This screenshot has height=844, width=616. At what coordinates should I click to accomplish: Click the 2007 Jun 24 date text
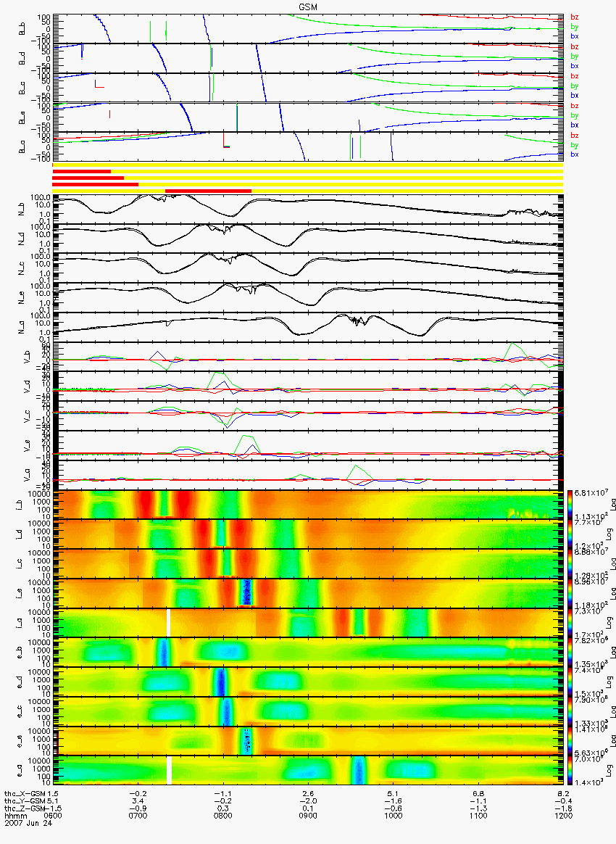click(x=28, y=823)
